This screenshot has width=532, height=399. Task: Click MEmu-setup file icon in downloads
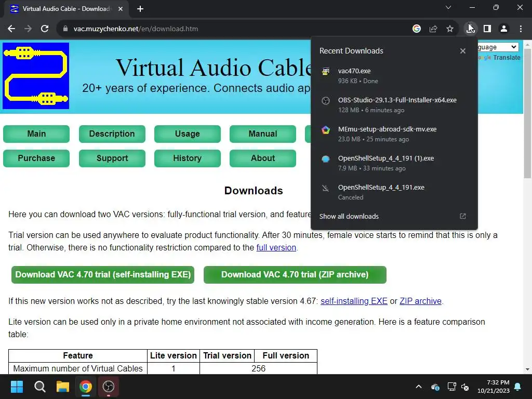[326, 129]
